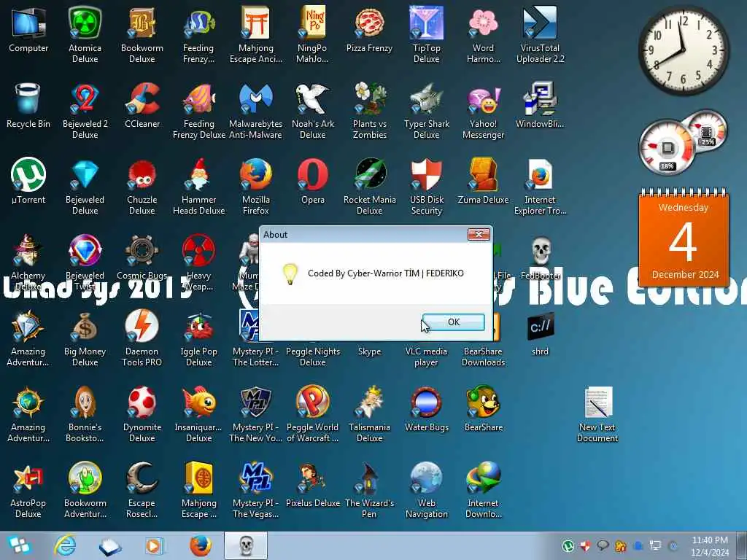The height and width of the screenshot is (560, 747).
Task: Select the µTorrent desktop icon
Action: pyautogui.click(x=28, y=181)
